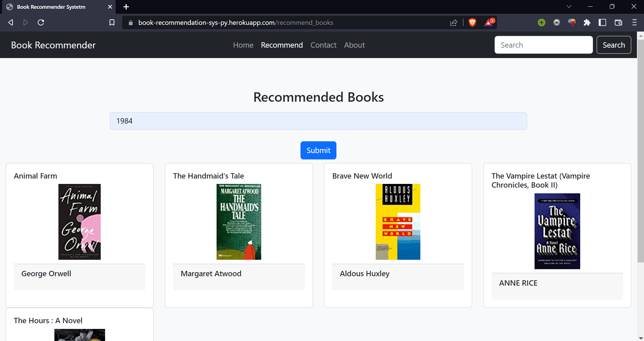Open Brave Rewards triangle icon
Screen dimensions: 644x341
click(x=489, y=22)
